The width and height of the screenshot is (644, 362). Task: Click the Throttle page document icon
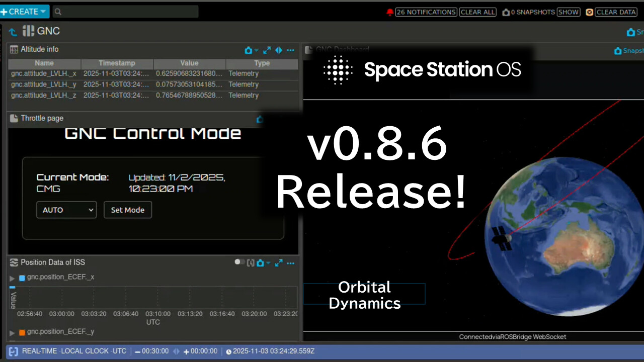point(14,118)
